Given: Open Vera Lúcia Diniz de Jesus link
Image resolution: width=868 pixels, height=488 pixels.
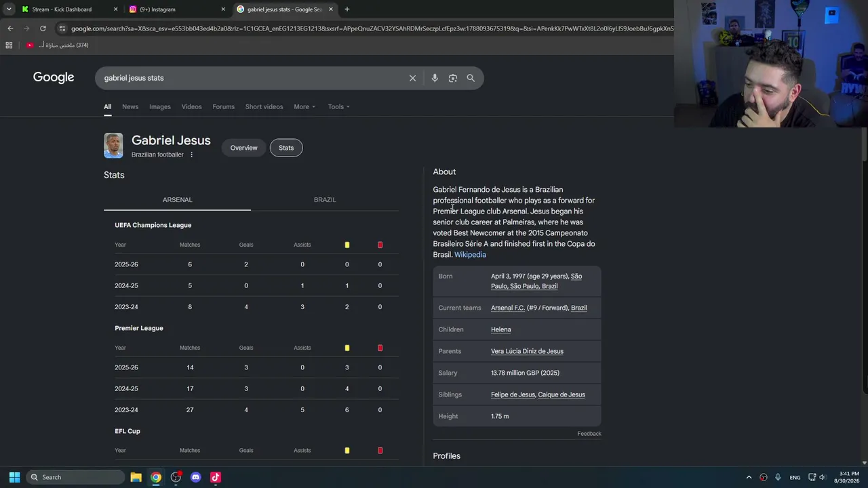Looking at the screenshot, I should coord(527,351).
